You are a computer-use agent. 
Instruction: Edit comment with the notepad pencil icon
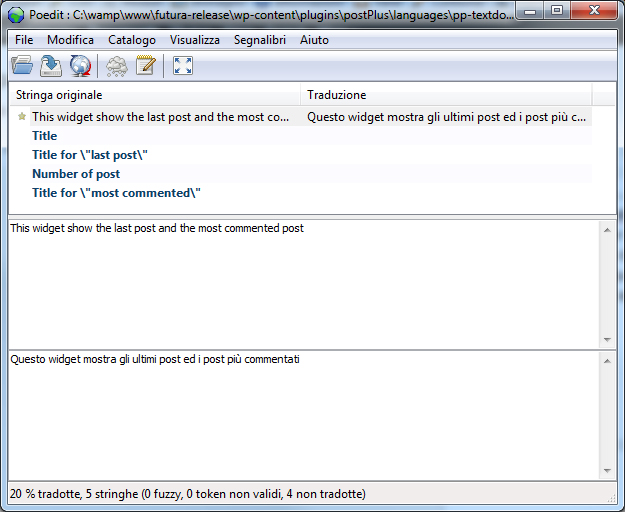pos(146,65)
